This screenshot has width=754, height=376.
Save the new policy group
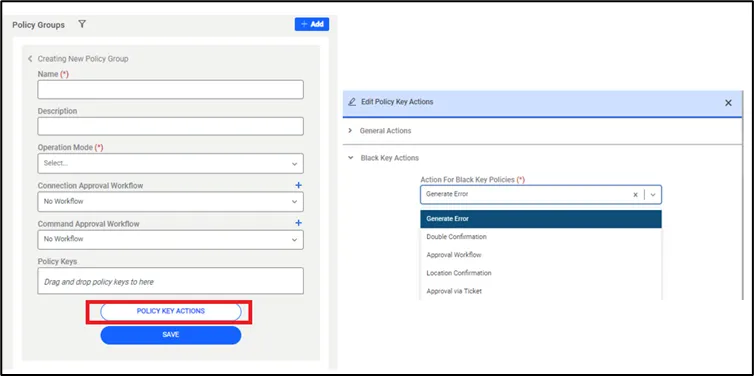170,335
